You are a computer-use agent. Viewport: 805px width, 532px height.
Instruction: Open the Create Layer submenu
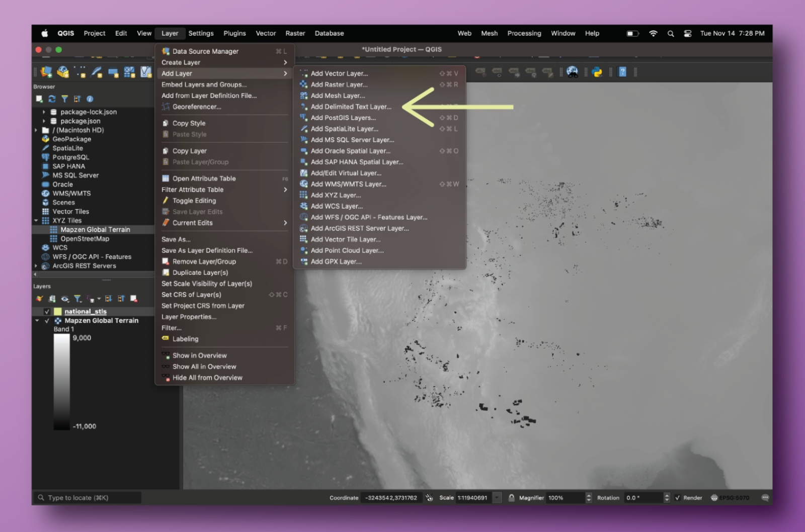point(224,62)
